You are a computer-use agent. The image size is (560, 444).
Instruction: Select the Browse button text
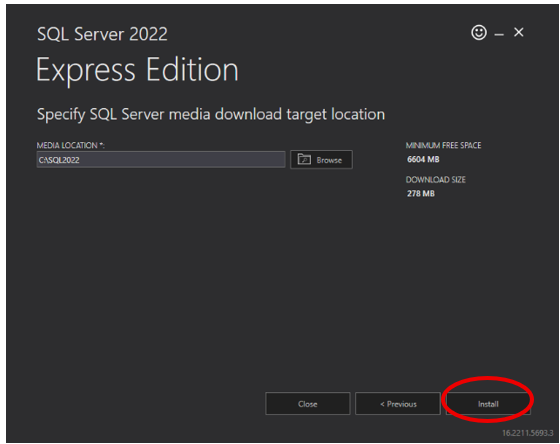(x=329, y=160)
